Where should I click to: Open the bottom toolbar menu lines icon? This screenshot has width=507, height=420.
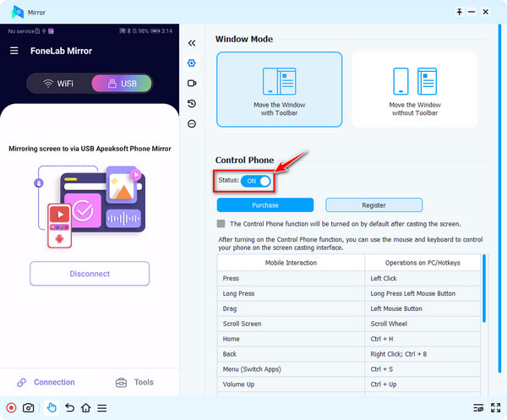click(102, 408)
